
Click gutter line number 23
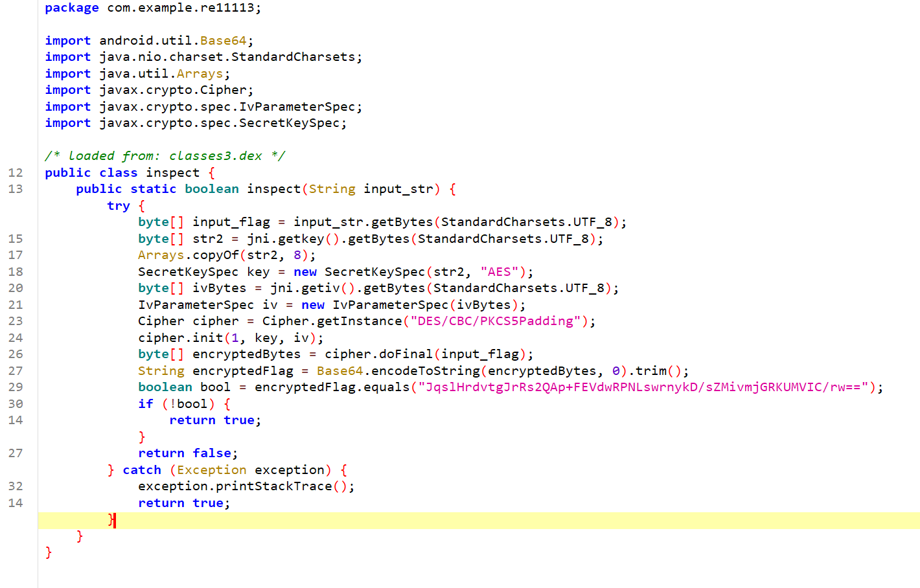coord(16,321)
